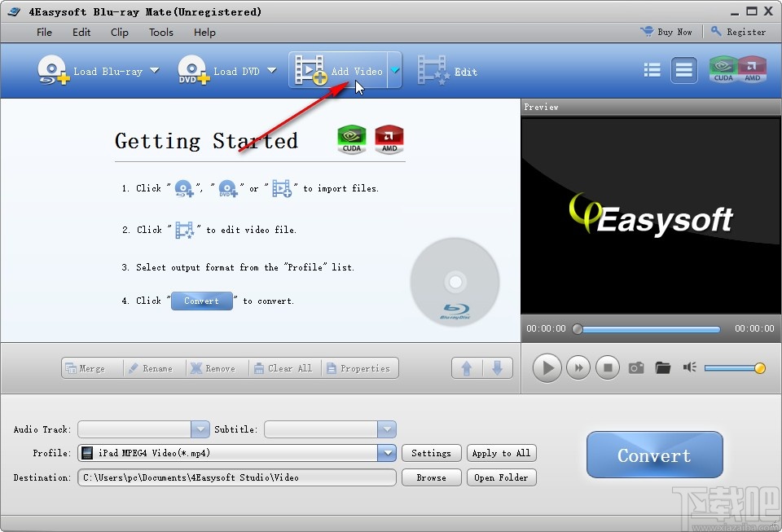Click the preview video area
Viewport: 782px width, 532px height.
click(651, 215)
